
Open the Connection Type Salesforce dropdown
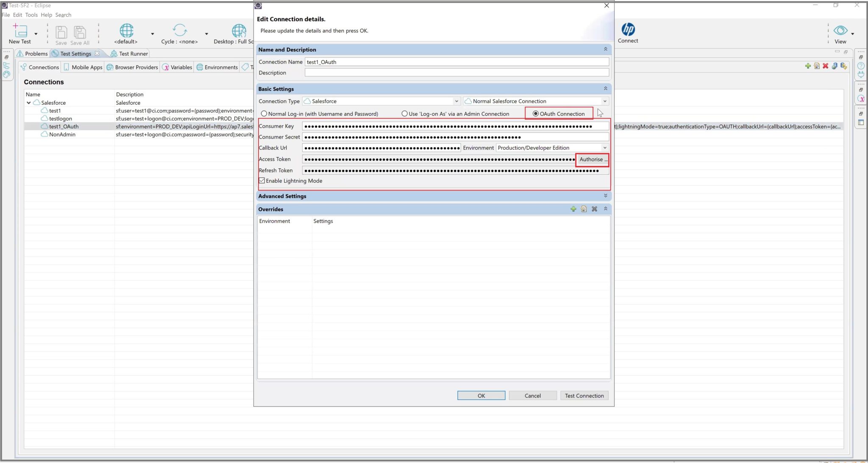coord(456,101)
